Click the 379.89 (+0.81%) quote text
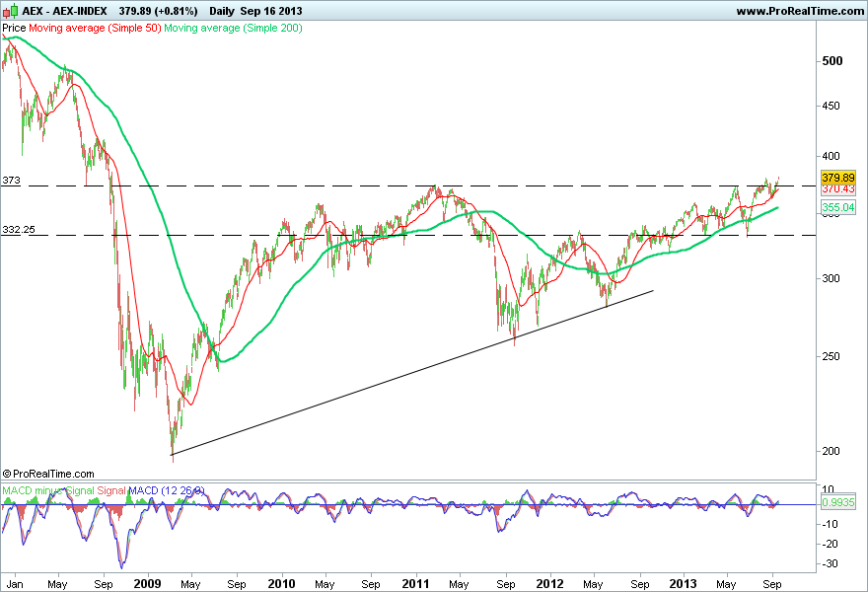Image resolution: width=868 pixels, height=592 pixels. pos(159,11)
